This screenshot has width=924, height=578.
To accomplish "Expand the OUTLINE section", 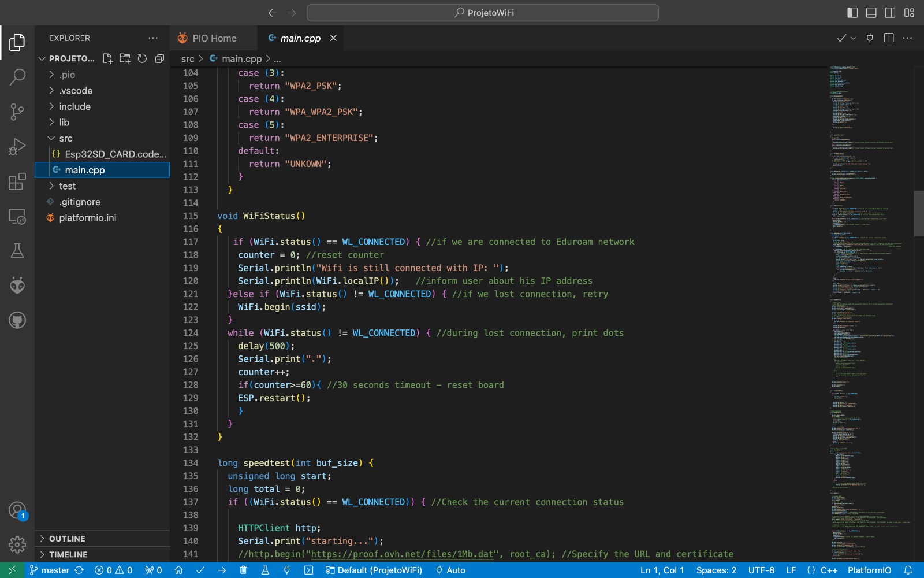I will [67, 539].
